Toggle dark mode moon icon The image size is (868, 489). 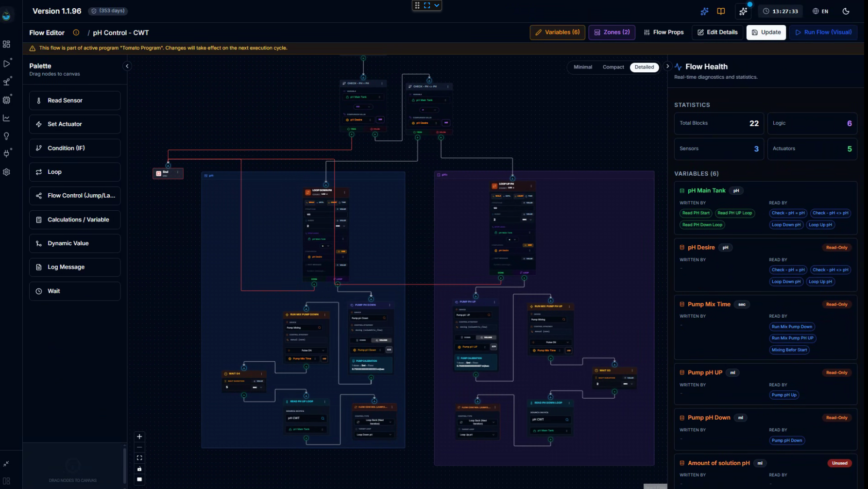tap(846, 11)
